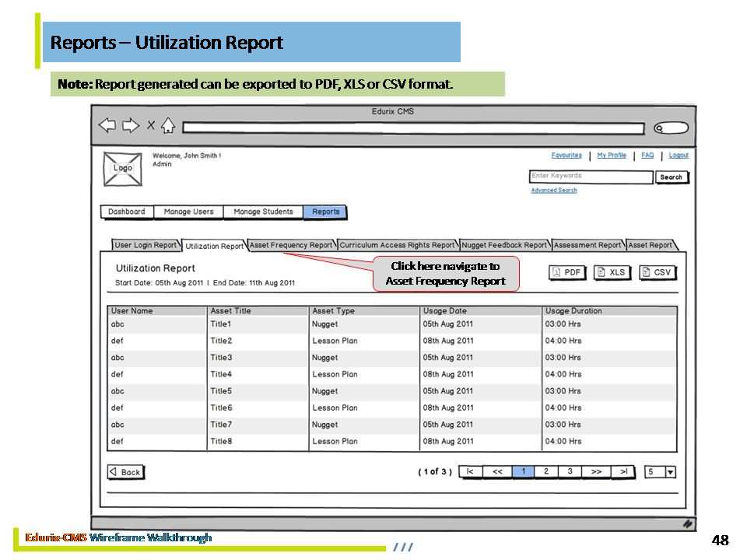Jump to last page of results
The height and width of the screenshot is (560, 747).
click(622, 471)
